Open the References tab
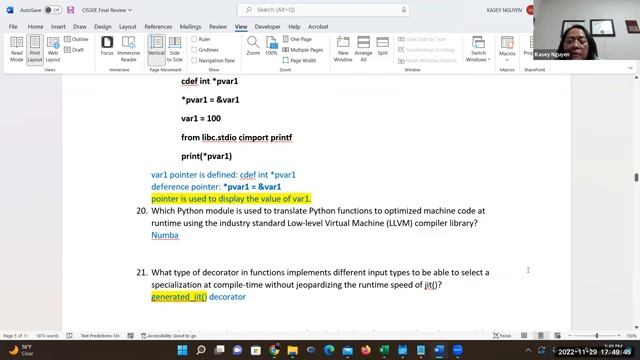Image resolution: width=640 pixels, height=360 pixels. [x=158, y=27]
